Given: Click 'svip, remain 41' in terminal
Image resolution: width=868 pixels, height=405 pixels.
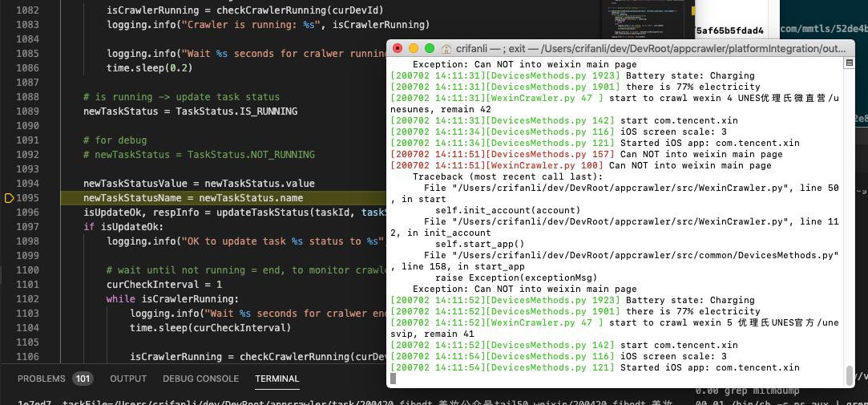Looking at the screenshot, I should 432,334.
